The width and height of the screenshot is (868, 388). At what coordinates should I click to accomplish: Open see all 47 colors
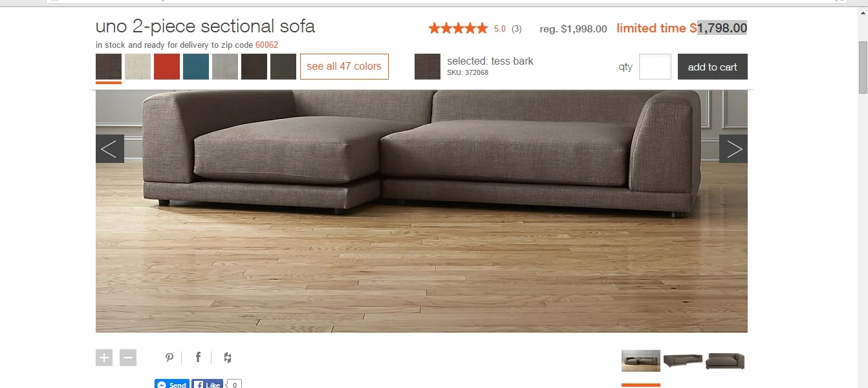[x=344, y=67]
